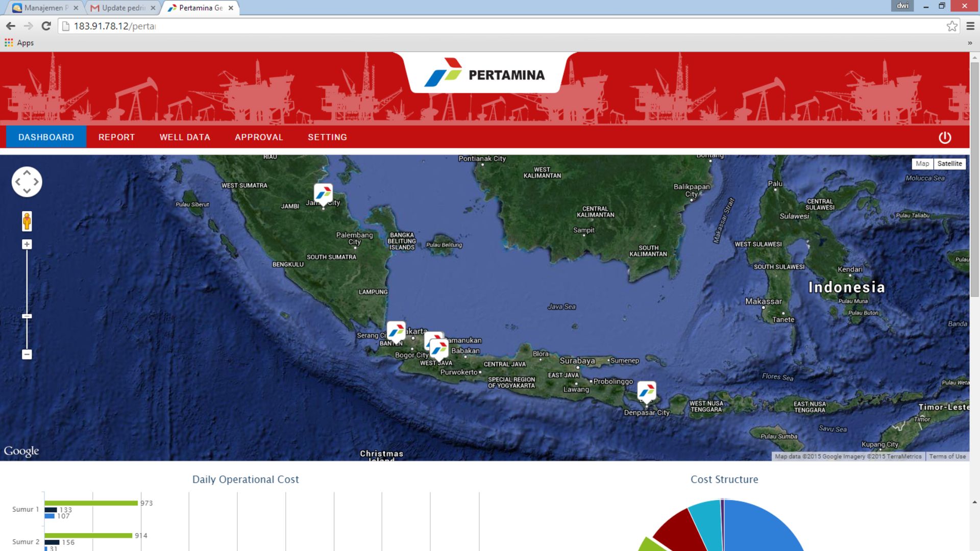Open the dwi profile button

tap(903, 6)
